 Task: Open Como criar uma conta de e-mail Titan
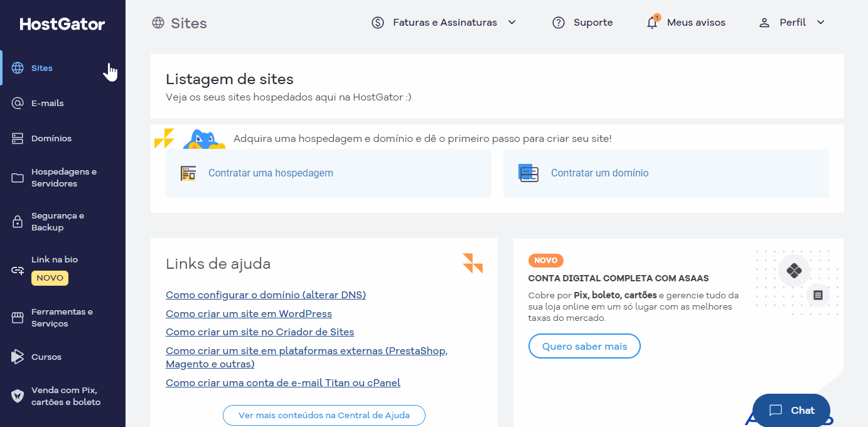tap(283, 382)
